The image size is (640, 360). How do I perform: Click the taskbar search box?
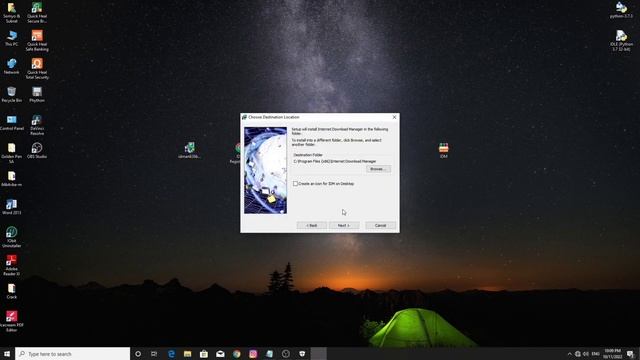[x=73, y=353]
